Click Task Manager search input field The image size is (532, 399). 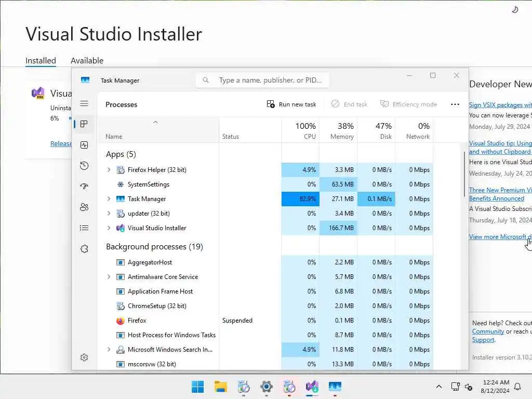(262, 80)
